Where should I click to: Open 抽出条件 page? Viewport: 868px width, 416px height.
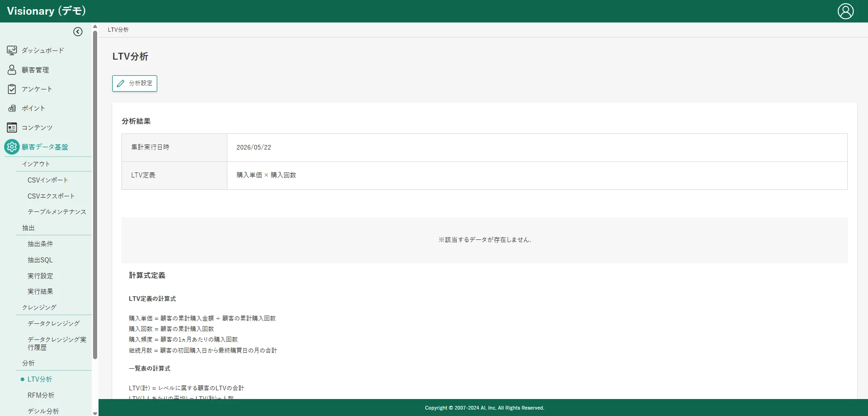click(x=40, y=244)
